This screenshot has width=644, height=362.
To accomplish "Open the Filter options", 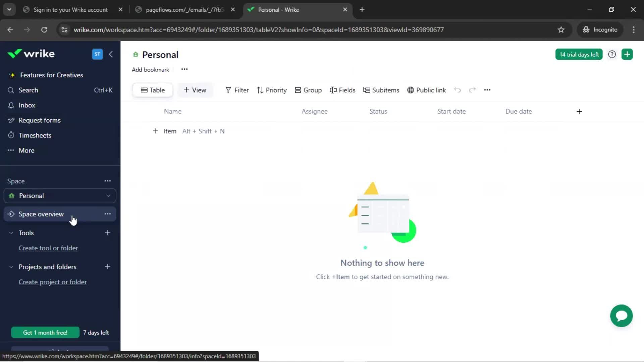I will point(237,90).
